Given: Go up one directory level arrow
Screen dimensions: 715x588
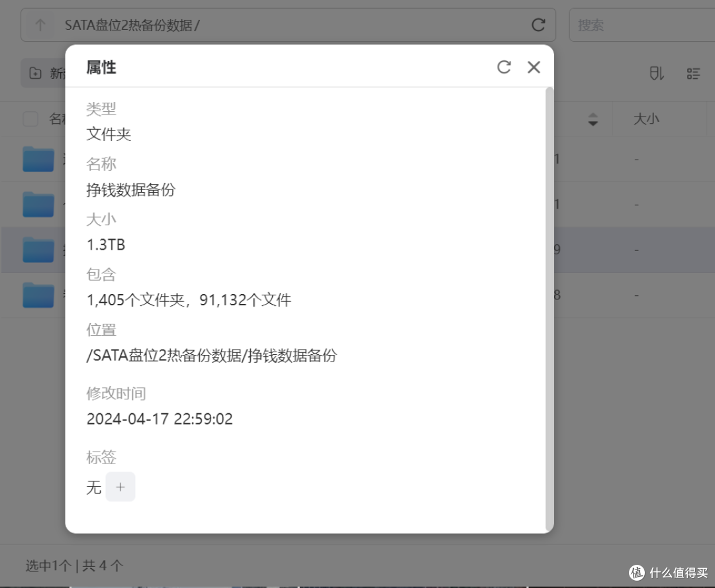Looking at the screenshot, I should (40, 24).
